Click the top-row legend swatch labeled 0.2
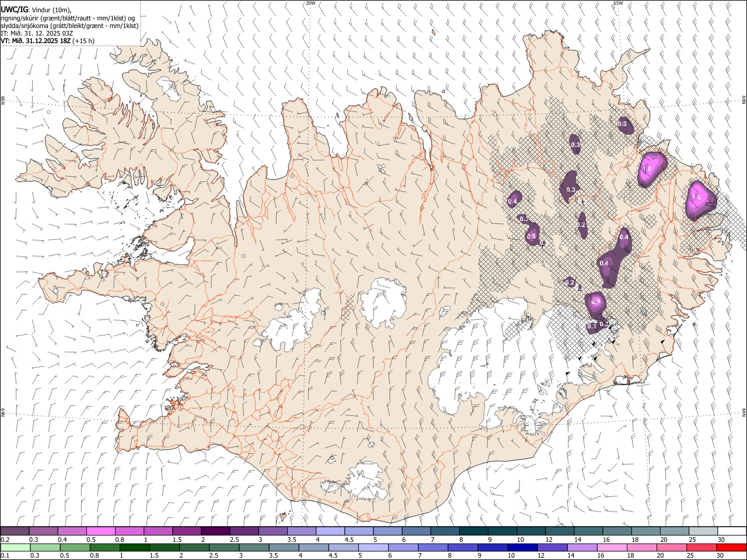Viewport: 747px width, 560px height. point(15,531)
